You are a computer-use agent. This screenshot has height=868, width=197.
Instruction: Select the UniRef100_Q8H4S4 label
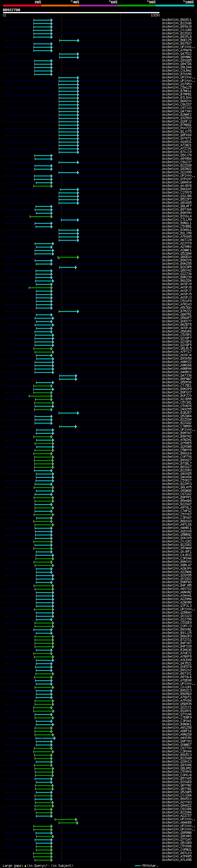coord(177,183)
